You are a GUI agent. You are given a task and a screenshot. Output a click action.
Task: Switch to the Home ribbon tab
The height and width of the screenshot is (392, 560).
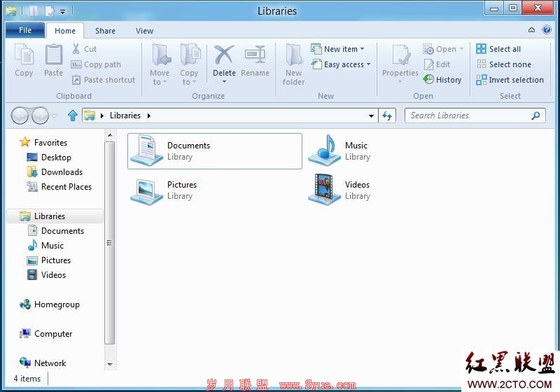coord(65,31)
